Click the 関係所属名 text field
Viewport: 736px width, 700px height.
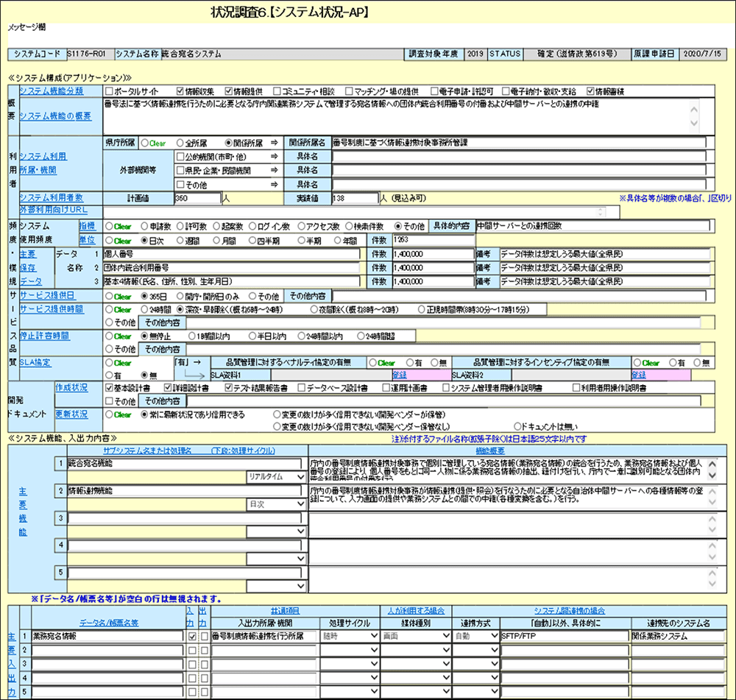click(x=519, y=143)
